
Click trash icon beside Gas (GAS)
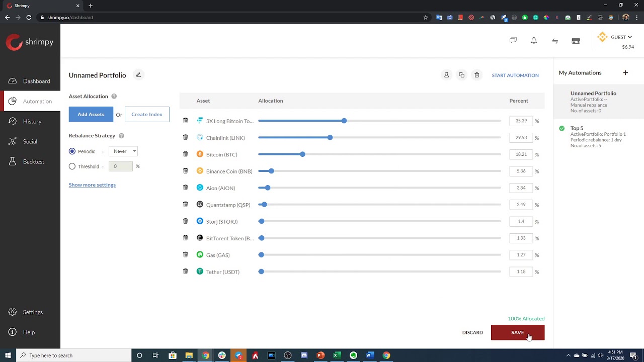[x=185, y=254]
